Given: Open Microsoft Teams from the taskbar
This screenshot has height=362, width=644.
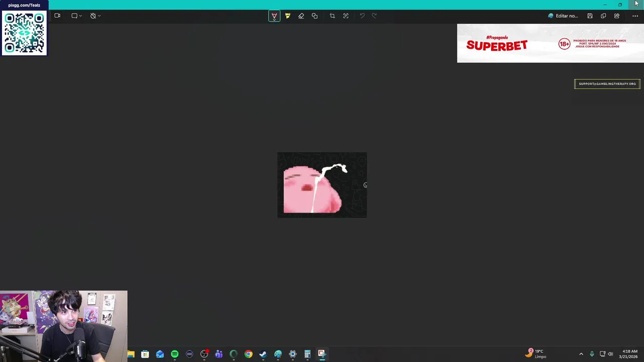Looking at the screenshot, I should click(219, 354).
